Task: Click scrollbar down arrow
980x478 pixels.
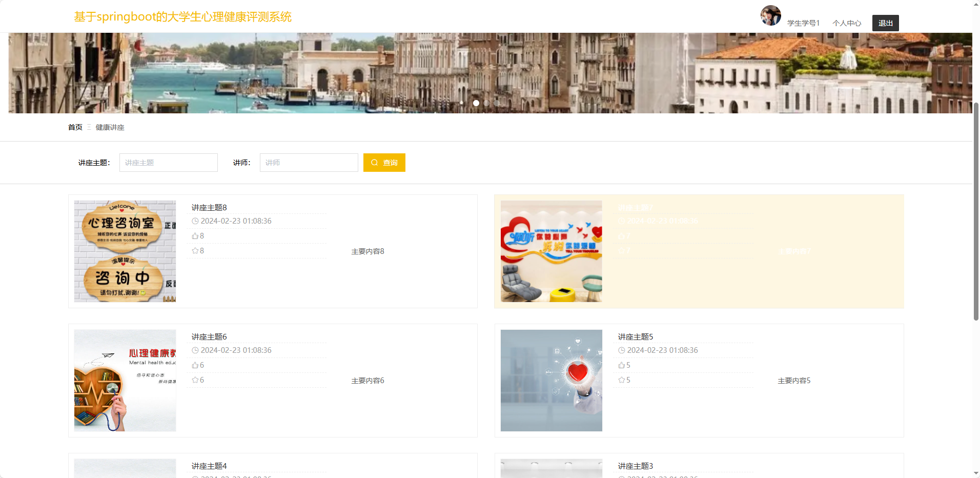Action: tap(976, 473)
